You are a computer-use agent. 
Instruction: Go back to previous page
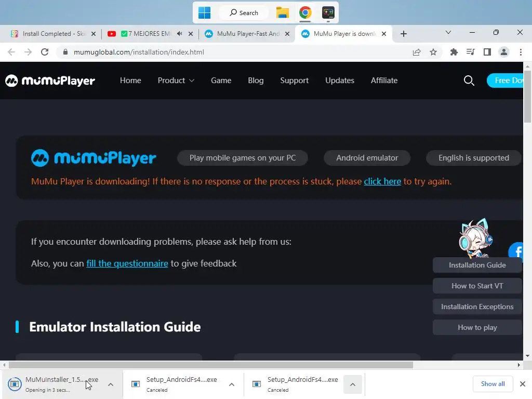point(11,52)
